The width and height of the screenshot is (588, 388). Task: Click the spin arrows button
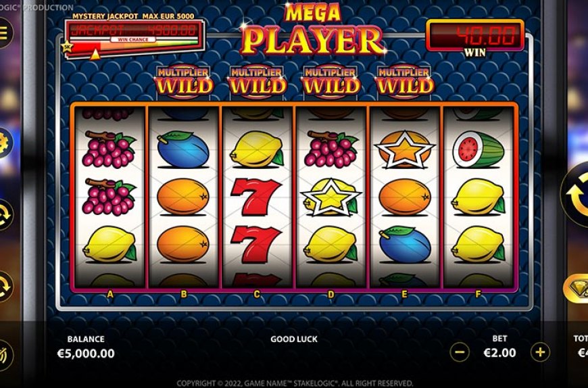576,194
